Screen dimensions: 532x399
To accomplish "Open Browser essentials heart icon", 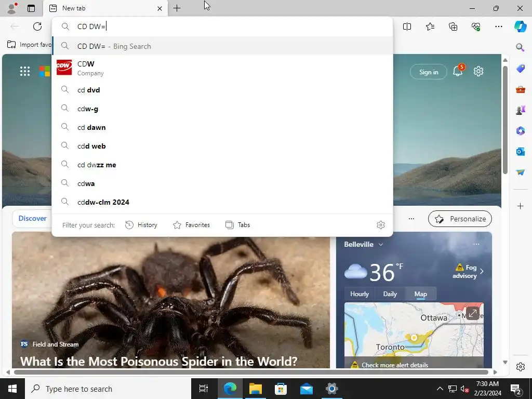I will click(x=476, y=26).
